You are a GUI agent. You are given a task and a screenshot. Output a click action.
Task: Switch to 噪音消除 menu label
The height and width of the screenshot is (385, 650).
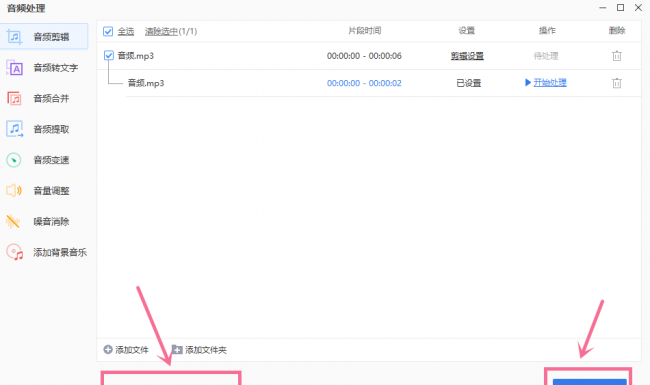tap(51, 221)
